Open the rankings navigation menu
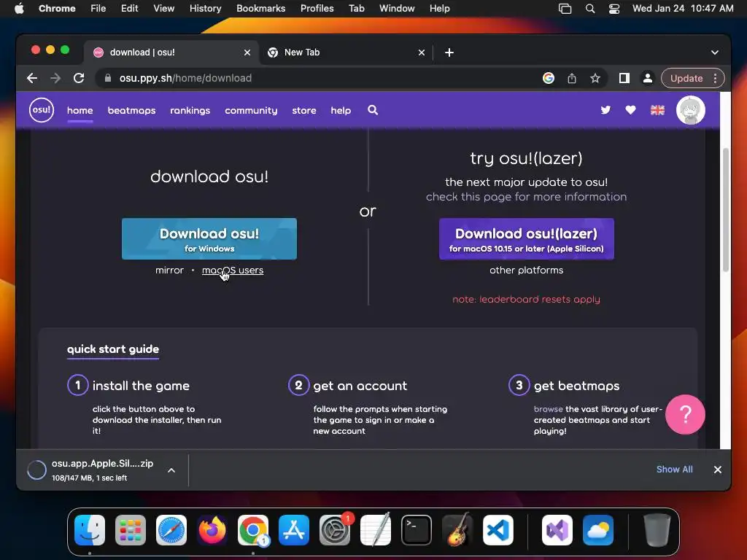This screenshot has width=747, height=560. pos(190,111)
